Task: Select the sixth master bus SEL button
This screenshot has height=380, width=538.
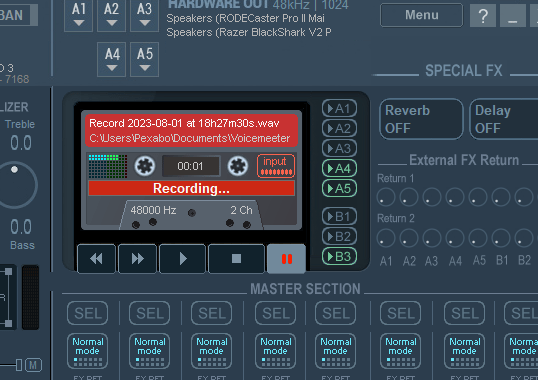Action: 400,313
